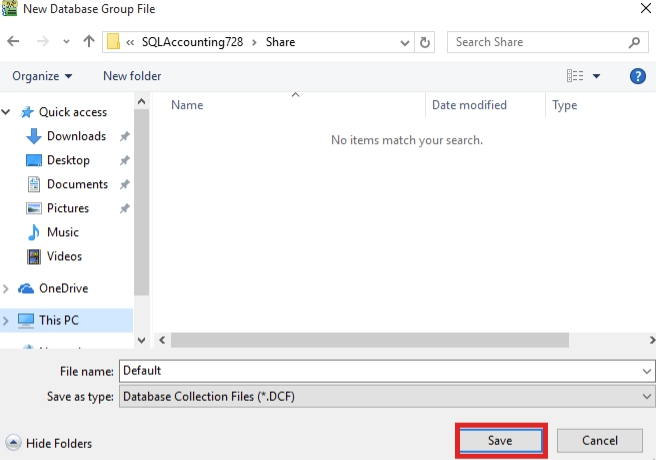
Task: Click the File name text field
Action: (x=380, y=370)
